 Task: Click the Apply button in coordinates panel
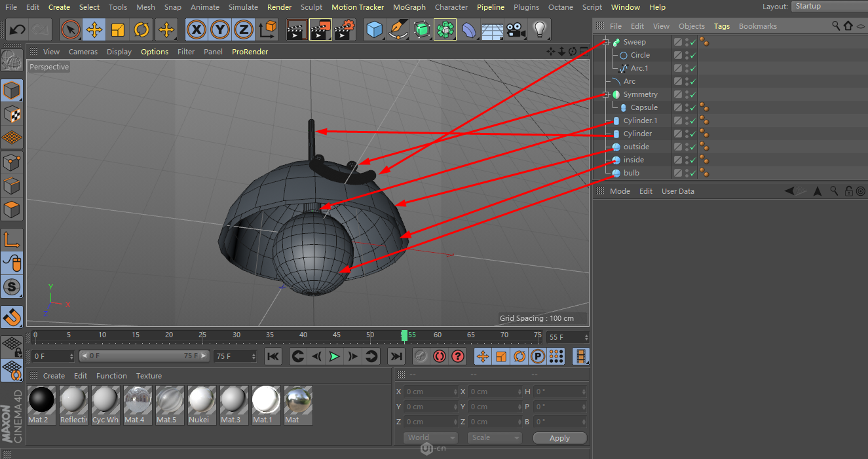point(559,438)
